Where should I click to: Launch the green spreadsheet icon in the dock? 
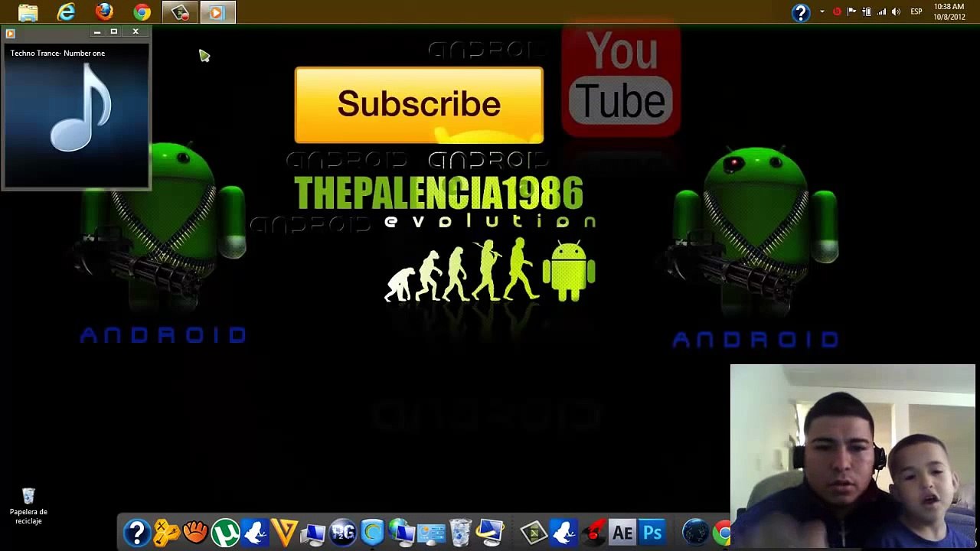pos(534,533)
